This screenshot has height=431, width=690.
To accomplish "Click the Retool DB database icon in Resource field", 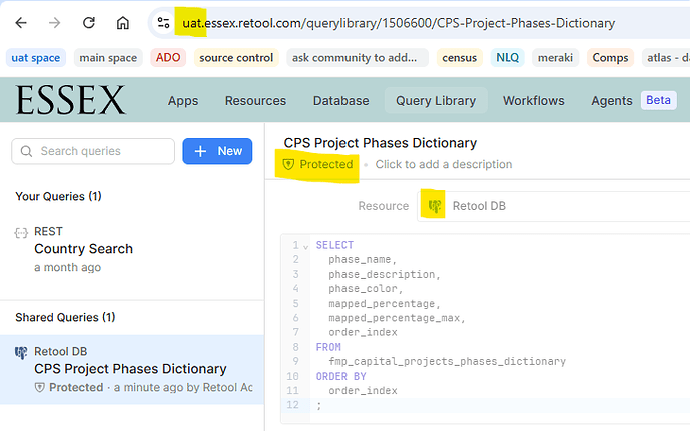I will 435,206.
